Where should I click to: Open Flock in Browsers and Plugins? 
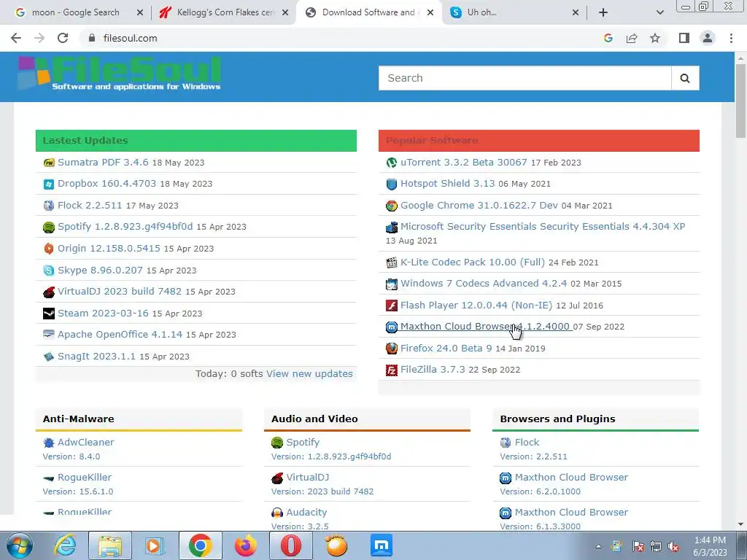tap(527, 443)
